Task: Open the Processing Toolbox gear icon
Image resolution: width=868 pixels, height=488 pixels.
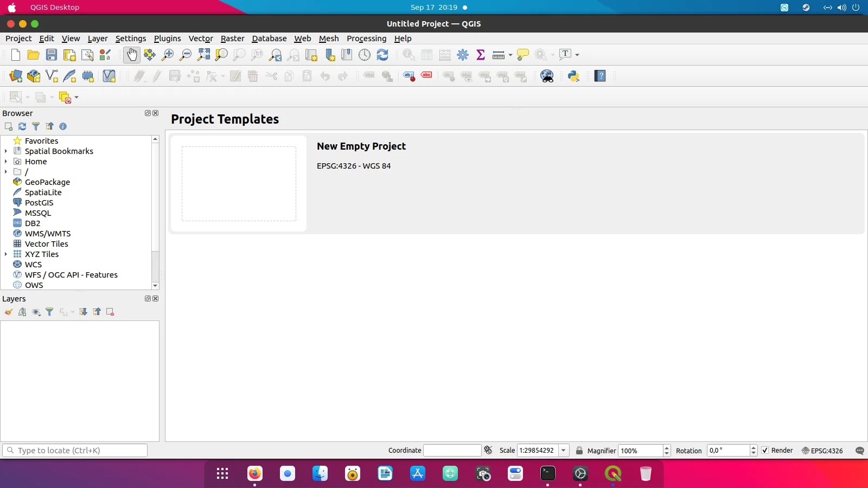Action: (463, 55)
